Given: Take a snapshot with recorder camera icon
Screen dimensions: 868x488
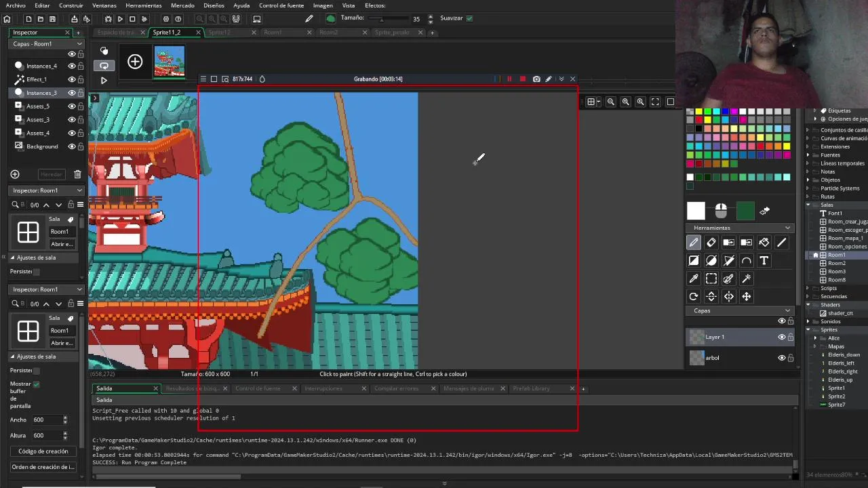Looking at the screenshot, I should click(x=536, y=79).
